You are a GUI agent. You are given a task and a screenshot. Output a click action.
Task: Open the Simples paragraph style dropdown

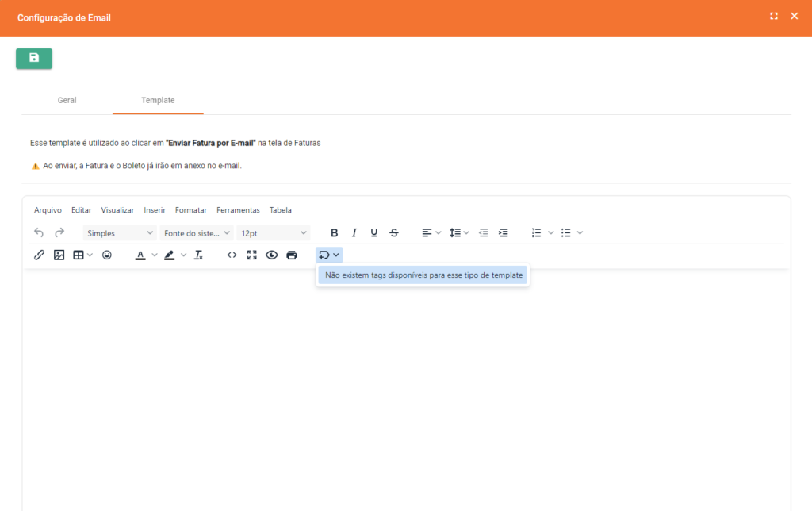tap(120, 233)
